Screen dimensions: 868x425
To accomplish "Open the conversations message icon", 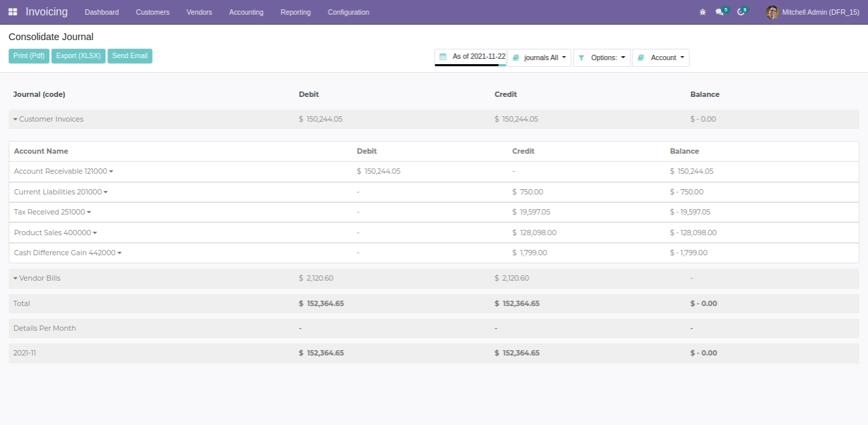I will [720, 12].
